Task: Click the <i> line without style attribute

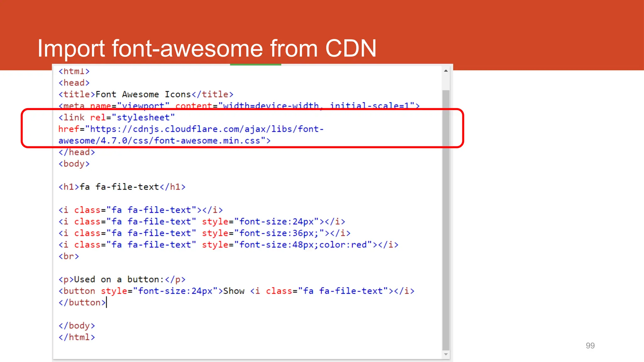Action: (141, 210)
